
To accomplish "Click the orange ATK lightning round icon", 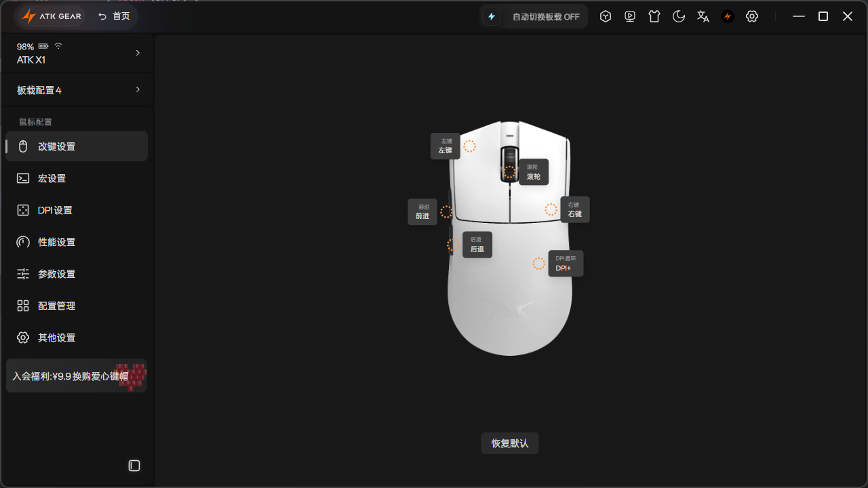I will click(728, 16).
